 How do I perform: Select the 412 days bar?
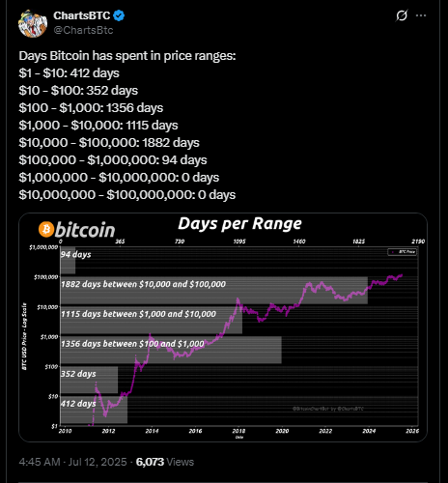tap(94, 410)
